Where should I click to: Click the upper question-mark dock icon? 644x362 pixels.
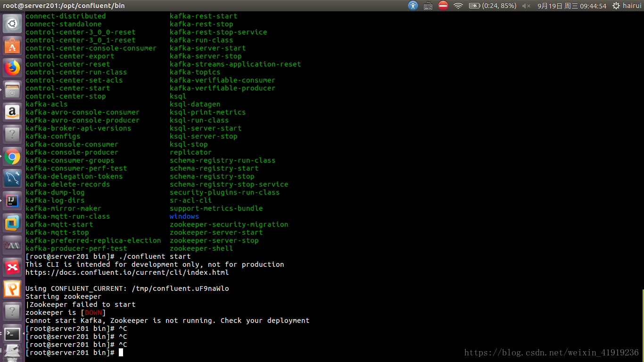[12, 134]
